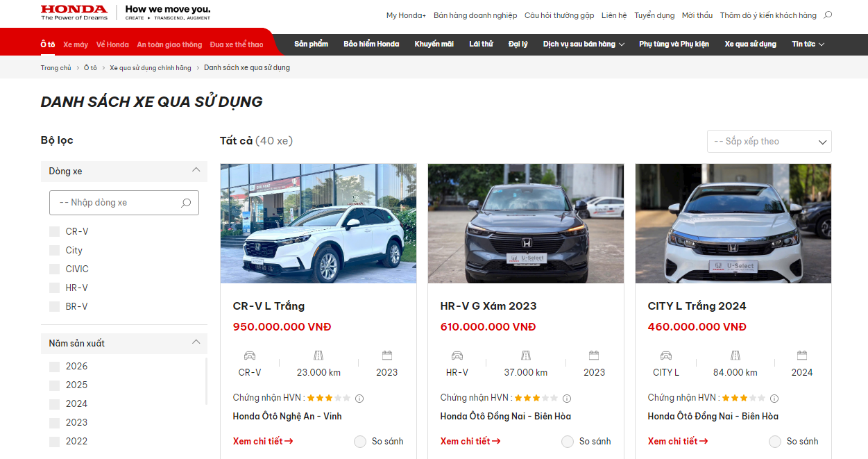Viewport: 868px width, 459px height.
Task: Open the Bảo hiểm Honda menu
Action: [371, 44]
